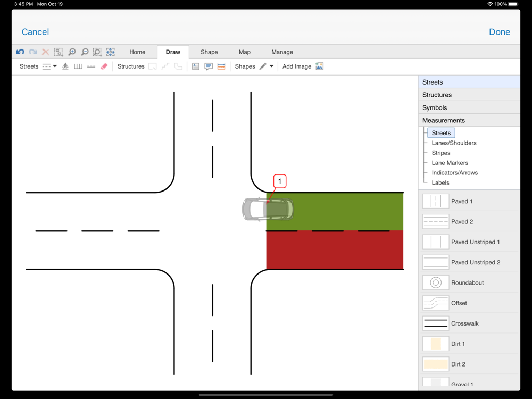Click the Streets toolbar label
This screenshot has width=532, height=399.
pos(29,66)
